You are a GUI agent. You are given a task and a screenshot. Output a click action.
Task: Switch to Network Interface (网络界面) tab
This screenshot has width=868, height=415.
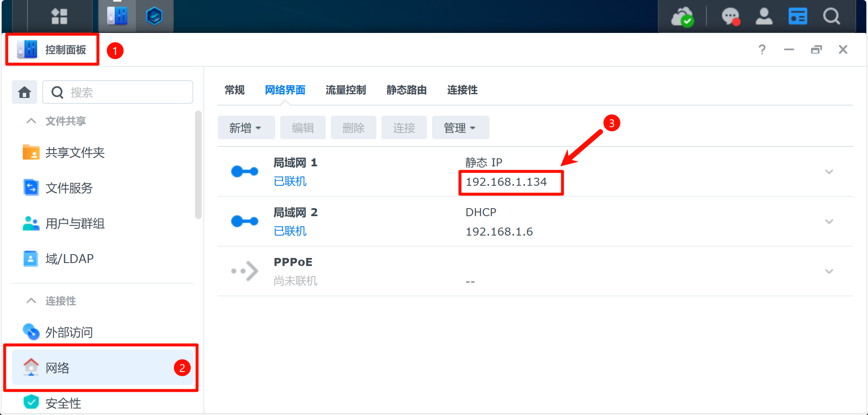pos(285,90)
